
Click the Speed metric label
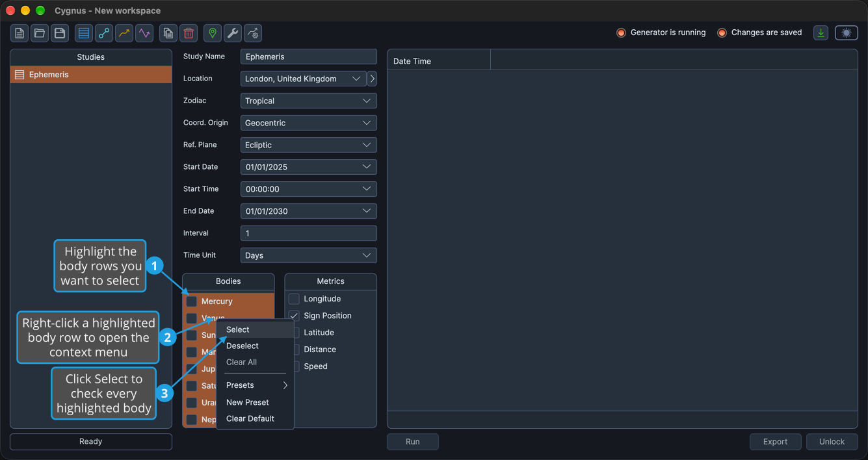tap(315, 366)
